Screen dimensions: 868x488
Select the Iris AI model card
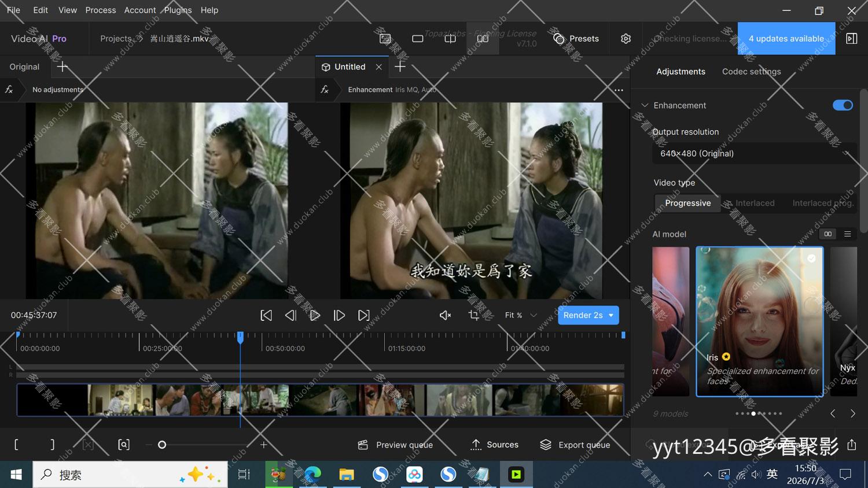(x=759, y=321)
